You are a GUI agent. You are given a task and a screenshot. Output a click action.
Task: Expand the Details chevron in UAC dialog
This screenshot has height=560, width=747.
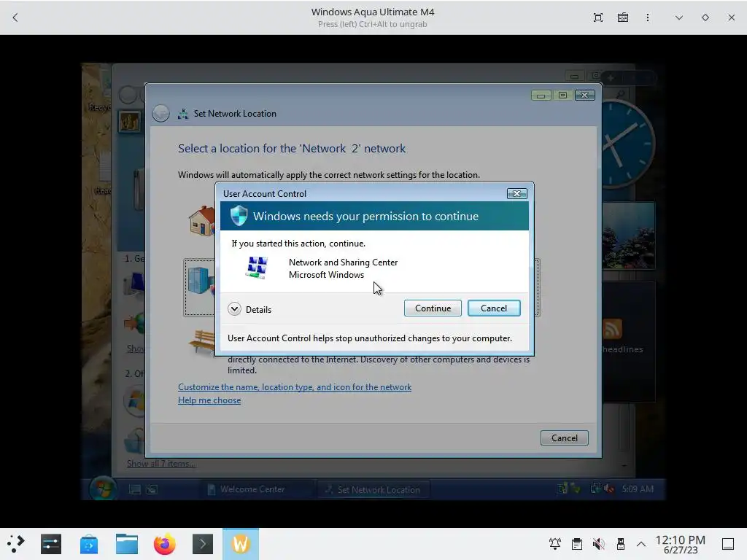(234, 309)
